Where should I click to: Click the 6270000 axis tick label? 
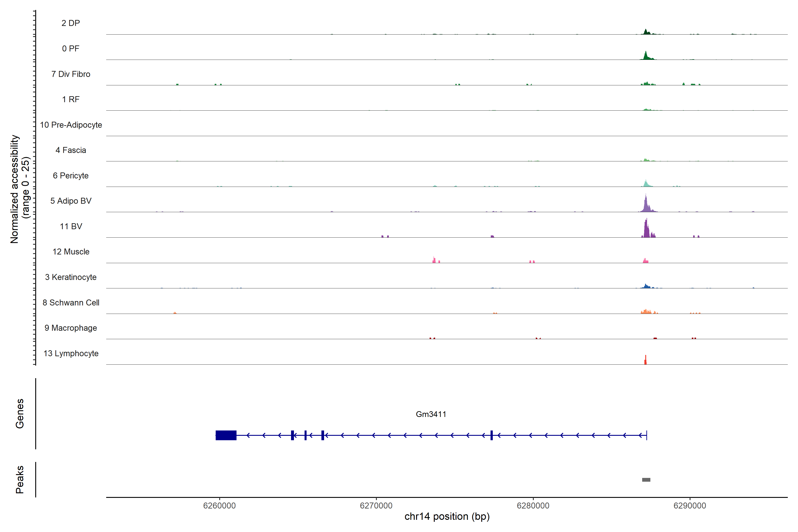376,506
